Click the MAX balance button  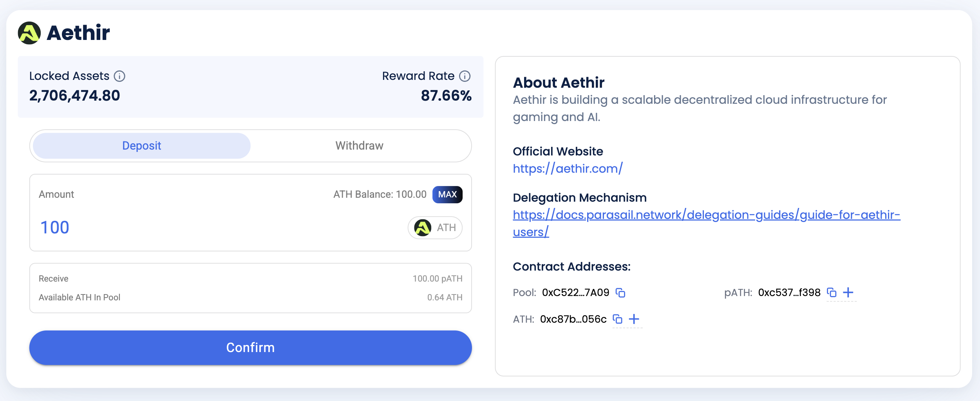tap(447, 195)
